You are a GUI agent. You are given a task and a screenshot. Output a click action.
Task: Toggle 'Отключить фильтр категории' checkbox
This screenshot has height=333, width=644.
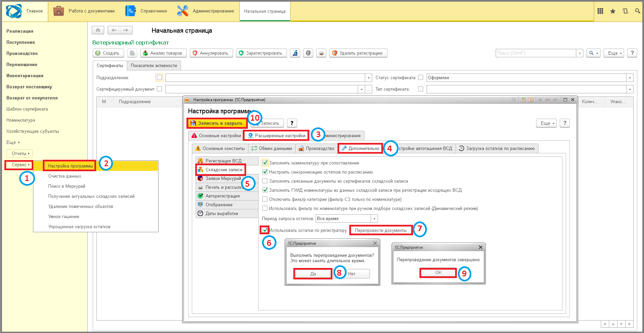coord(265,199)
